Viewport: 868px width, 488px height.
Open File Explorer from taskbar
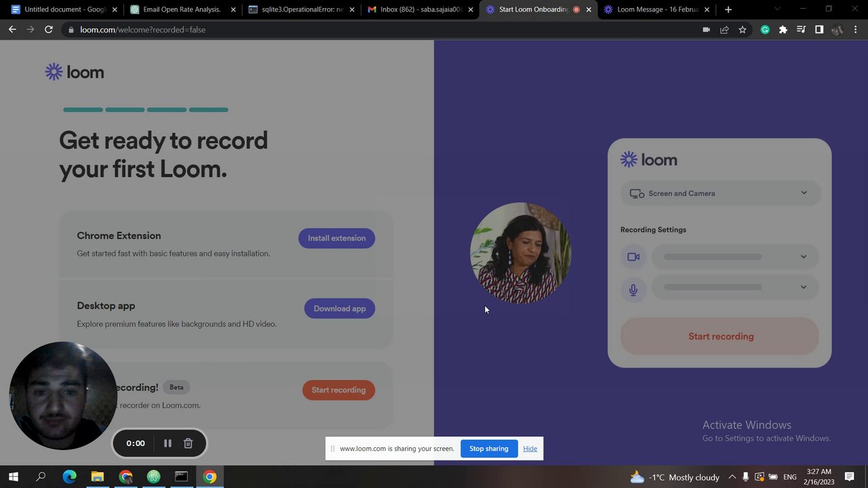[x=98, y=477]
